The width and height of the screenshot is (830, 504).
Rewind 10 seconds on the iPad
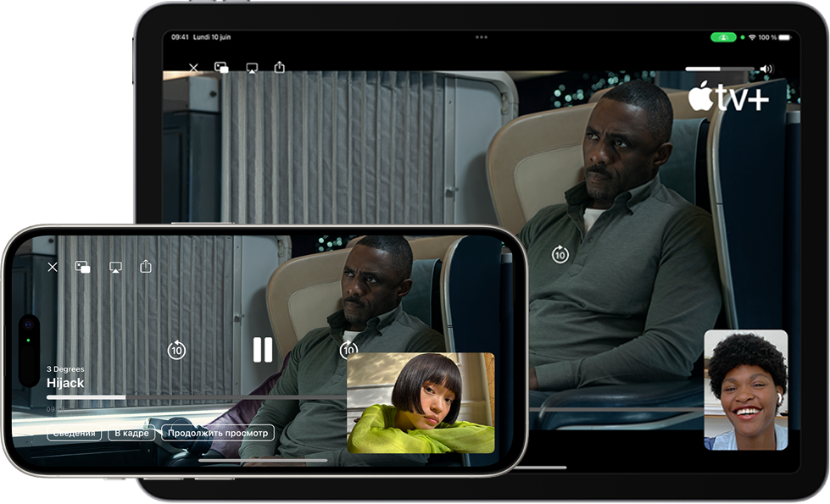[560, 254]
